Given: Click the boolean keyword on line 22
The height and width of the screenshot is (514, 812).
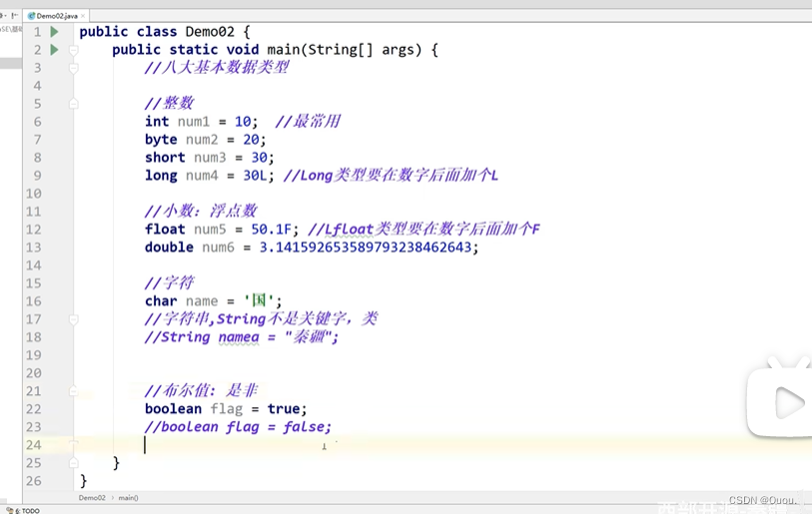Looking at the screenshot, I should coord(173,408).
